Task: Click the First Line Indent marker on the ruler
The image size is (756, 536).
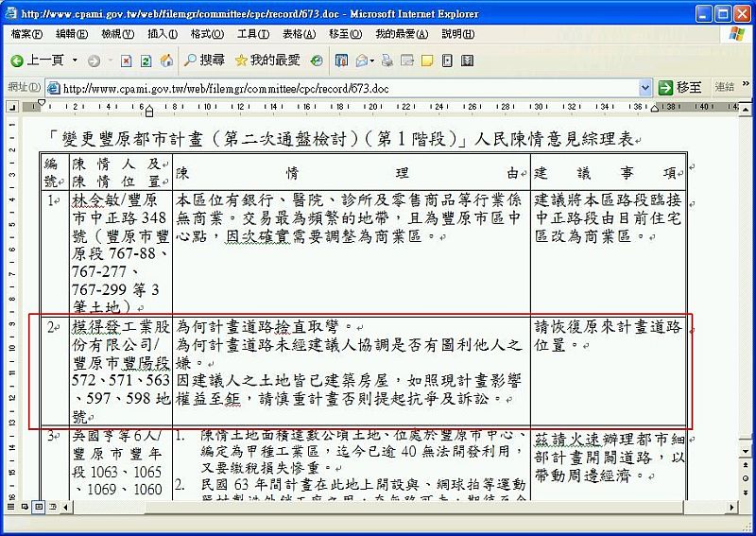Action: click(42, 102)
